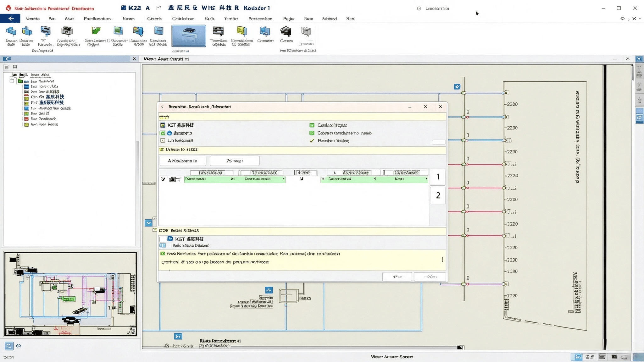
Task: Click the blue icon in right sidebar
Action: tap(639, 118)
